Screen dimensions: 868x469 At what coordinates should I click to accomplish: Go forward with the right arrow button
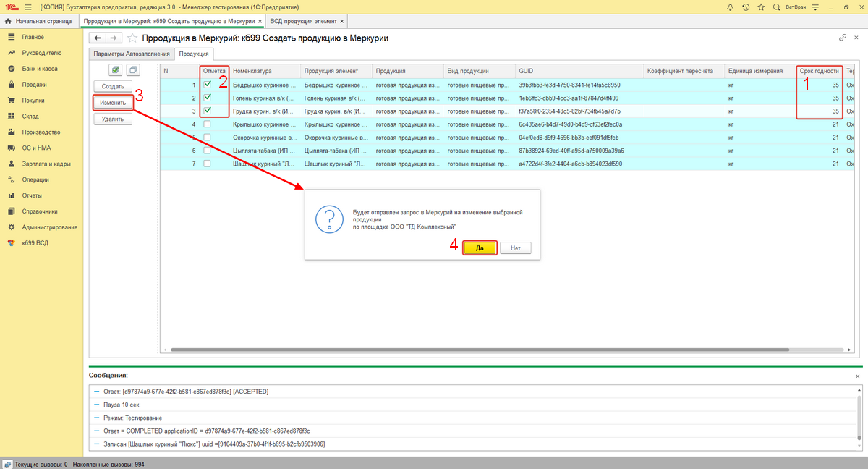point(114,38)
